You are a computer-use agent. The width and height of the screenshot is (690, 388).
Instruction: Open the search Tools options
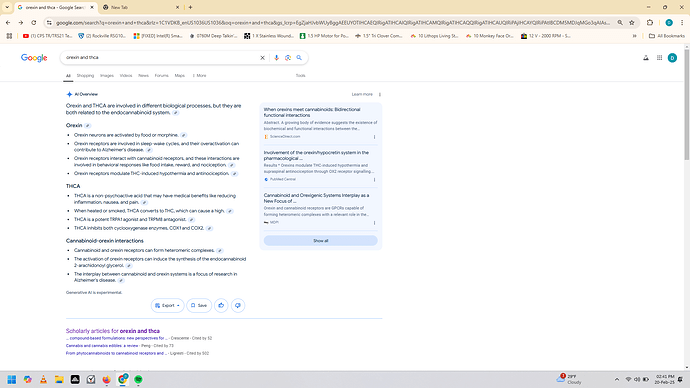[x=301, y=76]
